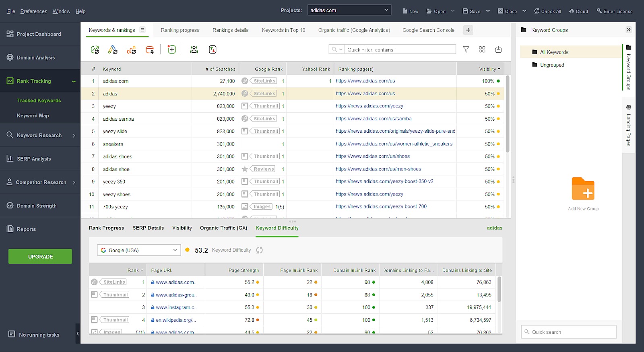Expand the Close button dropdown arrow
Viewport: 644px width, 352px height.
point(524,11)
